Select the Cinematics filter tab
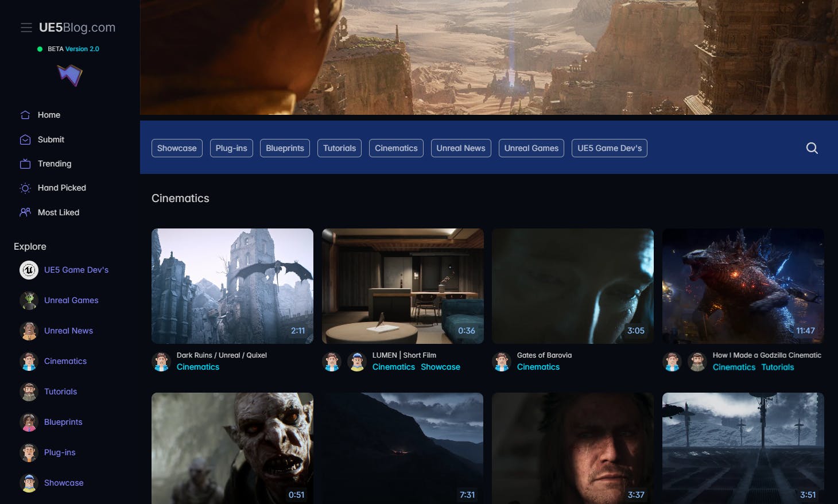 (396, 148)
